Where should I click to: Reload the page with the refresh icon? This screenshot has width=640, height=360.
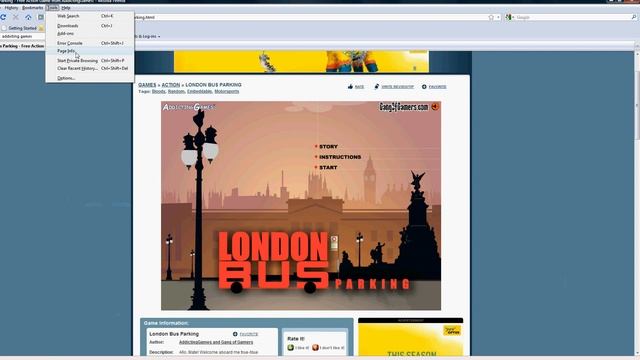pos(3,17)
